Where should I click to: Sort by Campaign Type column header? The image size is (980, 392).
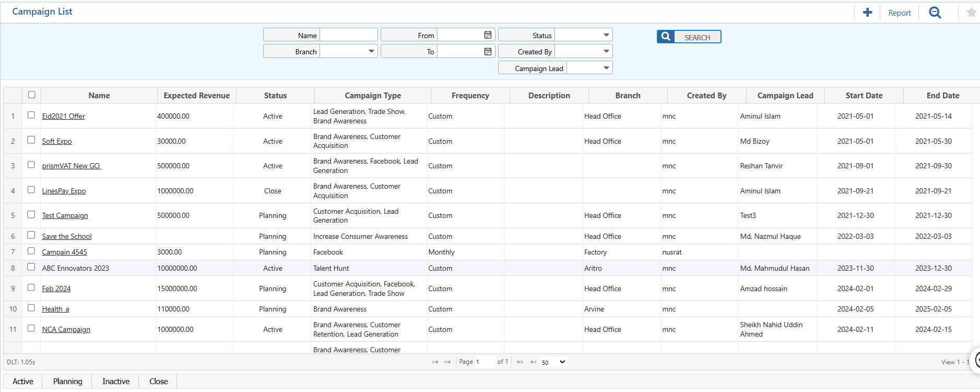373,95
